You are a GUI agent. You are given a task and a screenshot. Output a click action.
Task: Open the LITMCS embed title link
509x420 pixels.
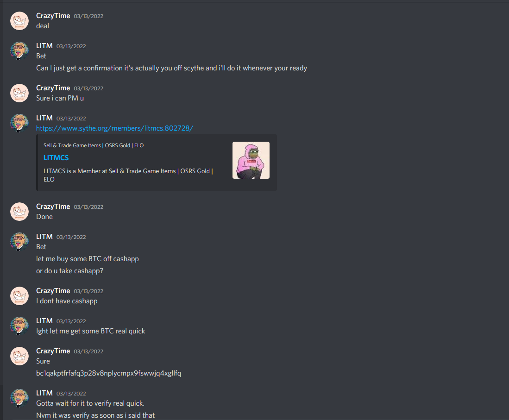(x=56, y=158)
